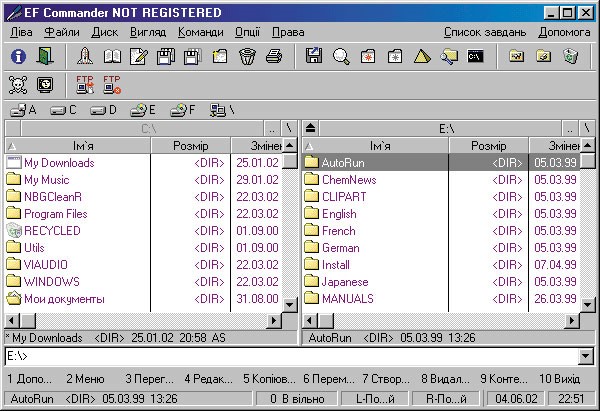The image size is (600, 411).
Task: Select drive D button
Action: coord(103,111)
